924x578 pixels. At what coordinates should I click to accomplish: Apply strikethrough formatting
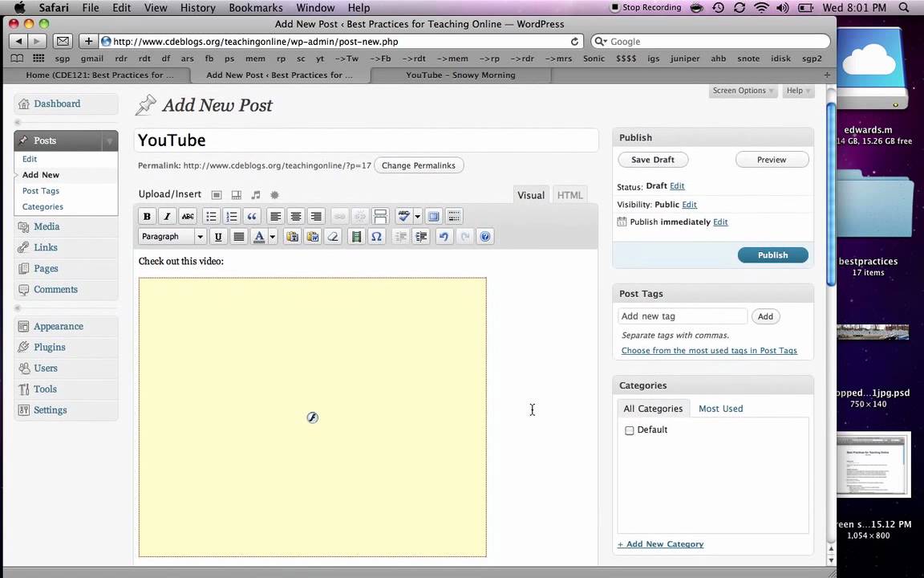[x=188, y=217]
